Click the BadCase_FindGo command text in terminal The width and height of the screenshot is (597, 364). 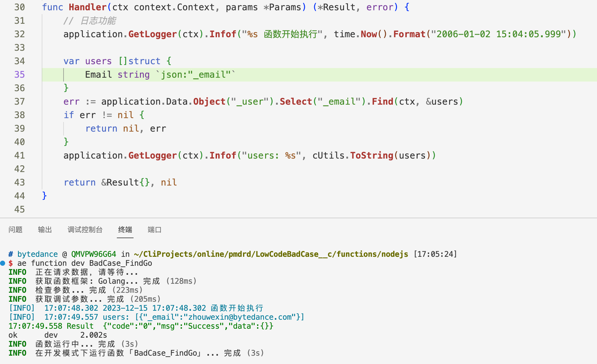(120, 263)
